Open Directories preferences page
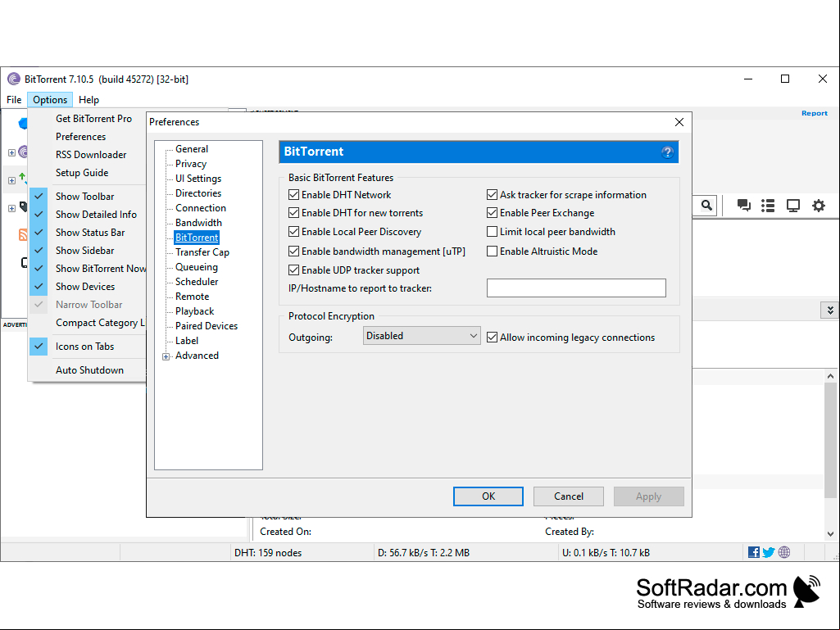The height and width of the screenshot is (630, 840). tap(198, 193)
